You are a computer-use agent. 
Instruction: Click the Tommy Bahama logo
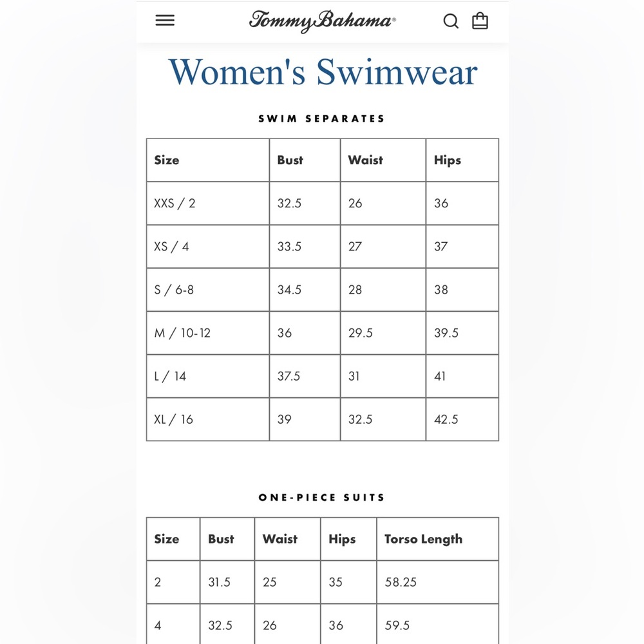[x=323, y=21]
